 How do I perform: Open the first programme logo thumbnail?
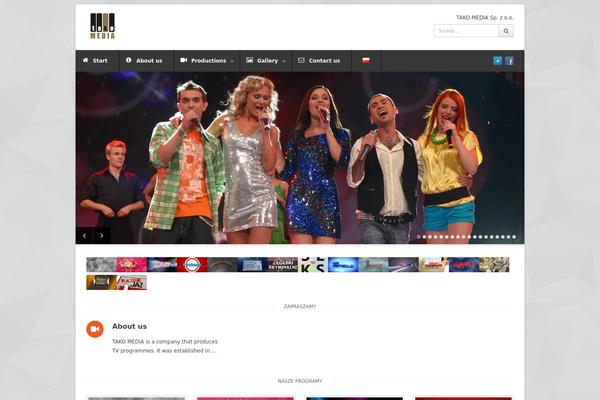(x=100, y=265)
